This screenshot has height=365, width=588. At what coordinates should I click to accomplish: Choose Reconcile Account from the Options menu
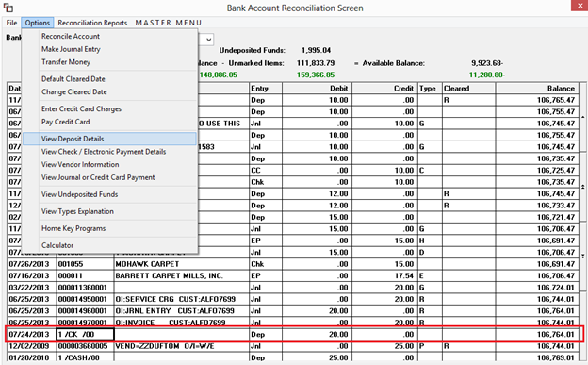coord(71,37)
